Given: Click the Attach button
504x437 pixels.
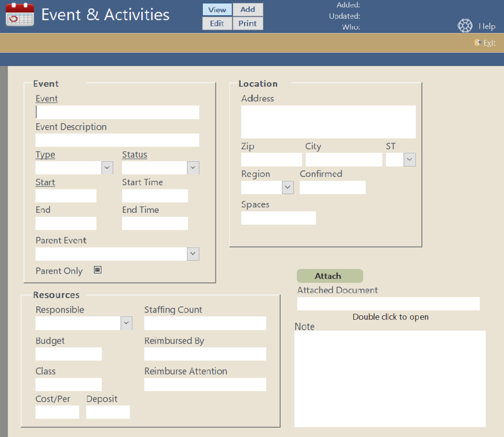Looking at the screenshot, I should click(x=330, y=276).
